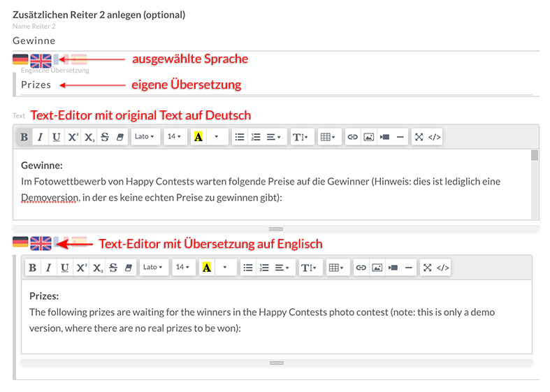550x392 pixels.
Task: Grab the German editor bottom resize handle
Action: [x=276, y=229]
